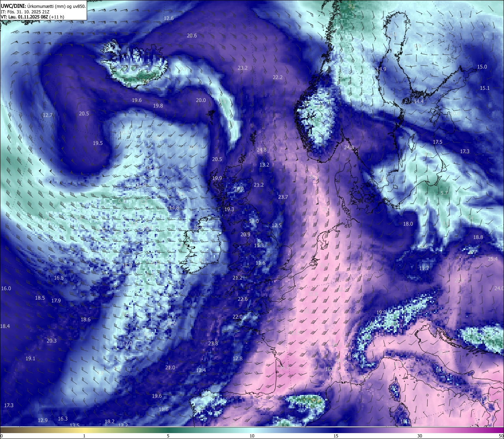
Task: Click the 11.7 value label
Action: (x=424, y=269)
